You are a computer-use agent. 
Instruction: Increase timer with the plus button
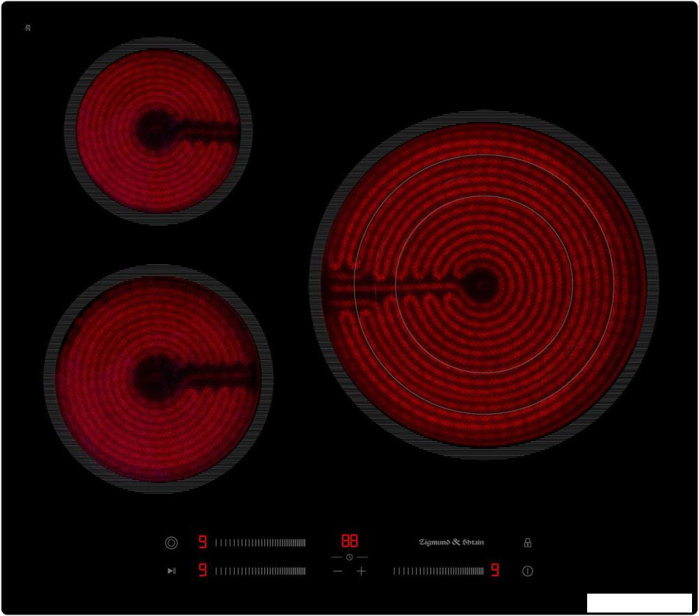[361, 571]
